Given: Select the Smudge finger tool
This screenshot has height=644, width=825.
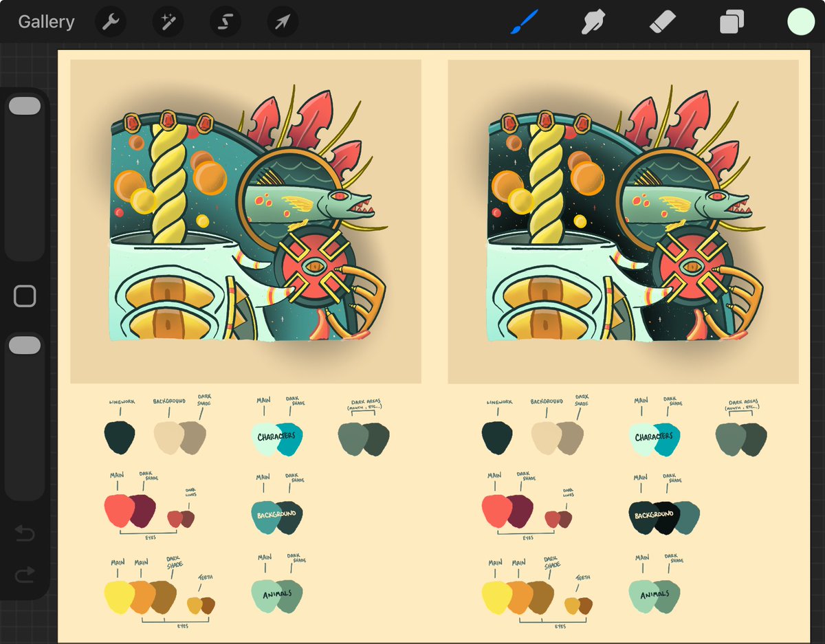Looking at the screenshot, I should pyautogui.click(x=593, y=22).
